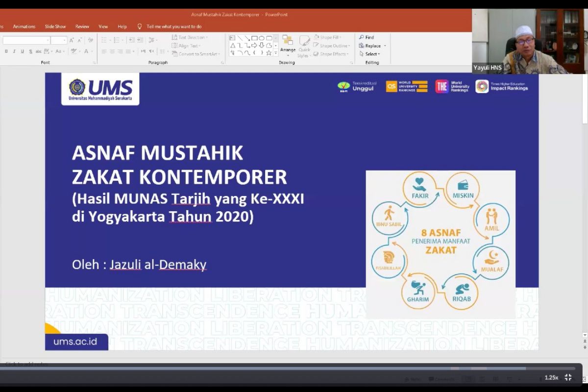Enable strikethrough text formatting
The width and height of the screenshot is (588, 392).
(x=38, y=51)
